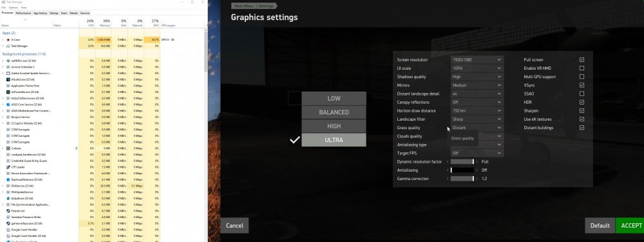Click the crashpad_handler.exe process icon
The width and height of the screenshot is (644, 242).
pyautogui.click(x=8, y=154)
